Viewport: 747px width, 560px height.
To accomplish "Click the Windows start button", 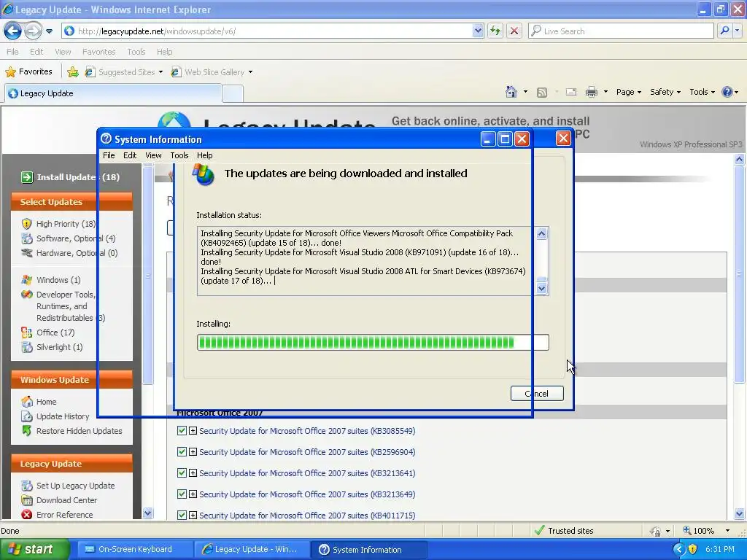I will pos(35,549).
